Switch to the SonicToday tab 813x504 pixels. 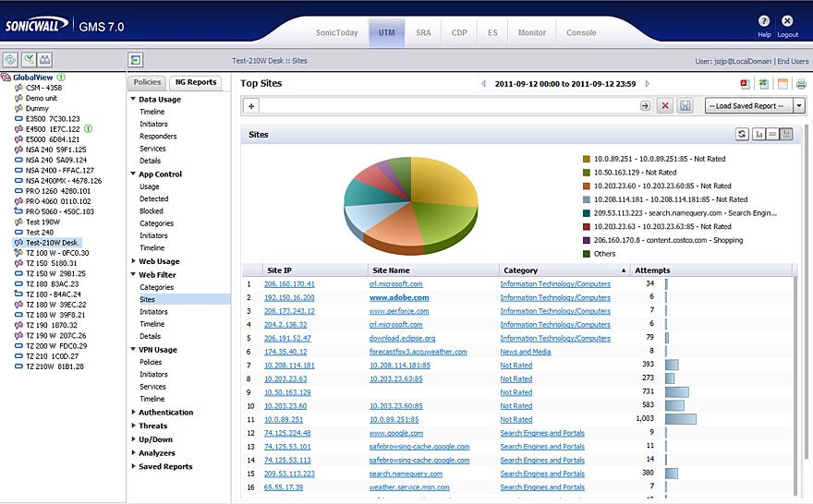(336, 32)
